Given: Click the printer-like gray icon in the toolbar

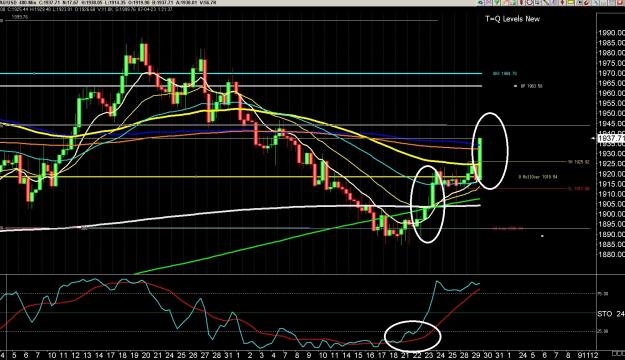Looking at the screenshot, I should (537, 2).
